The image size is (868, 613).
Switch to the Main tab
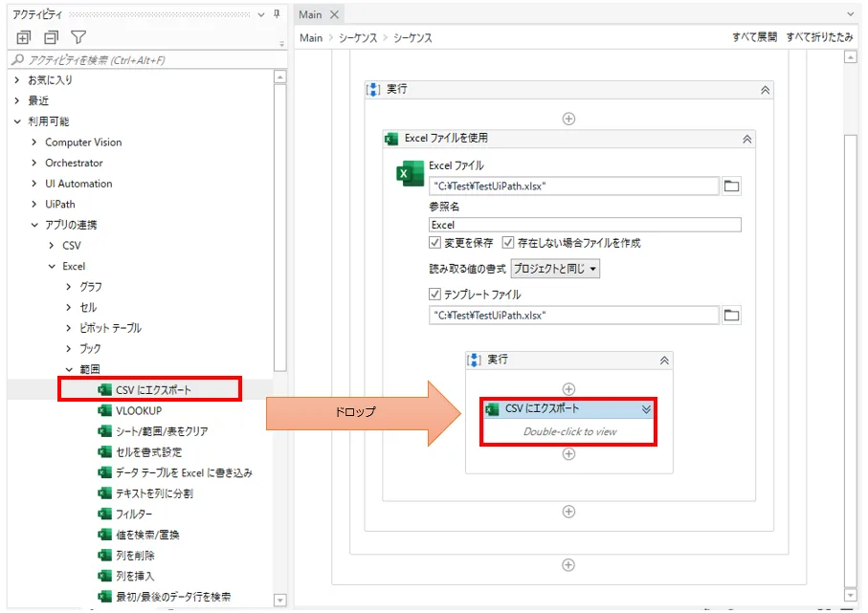coord(310,14)
